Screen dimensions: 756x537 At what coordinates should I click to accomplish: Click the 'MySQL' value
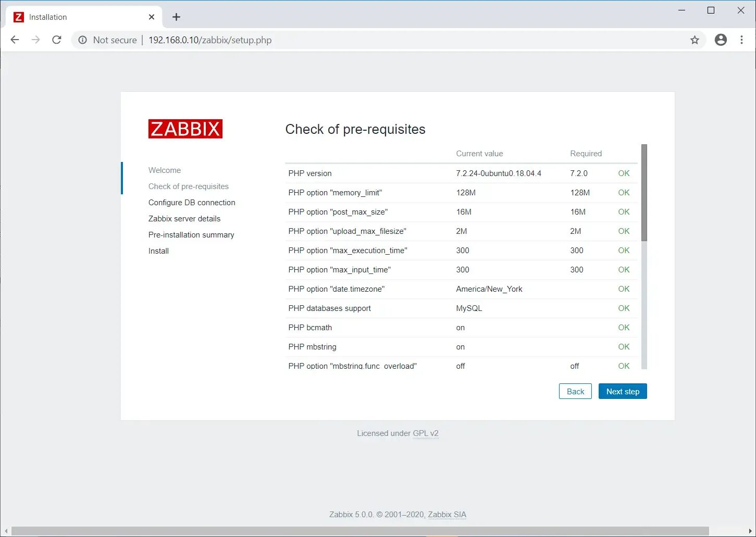pyautogui.click(x=469, y=308)
